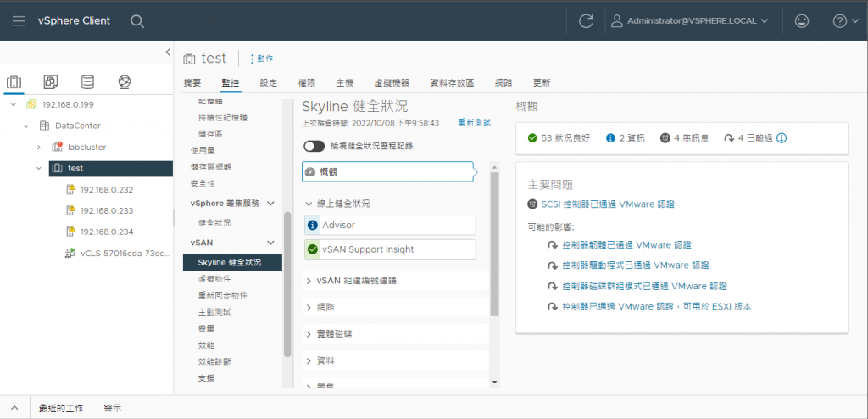
Task: Open 主動測試 under vSAN
Action: point(214,312)
